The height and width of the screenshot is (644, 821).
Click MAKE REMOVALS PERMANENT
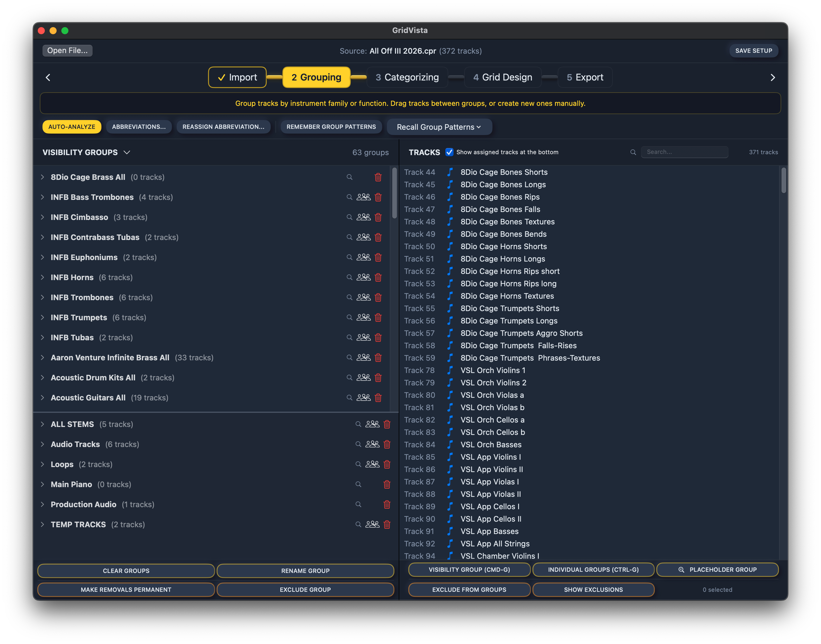(x=126, y=590)
